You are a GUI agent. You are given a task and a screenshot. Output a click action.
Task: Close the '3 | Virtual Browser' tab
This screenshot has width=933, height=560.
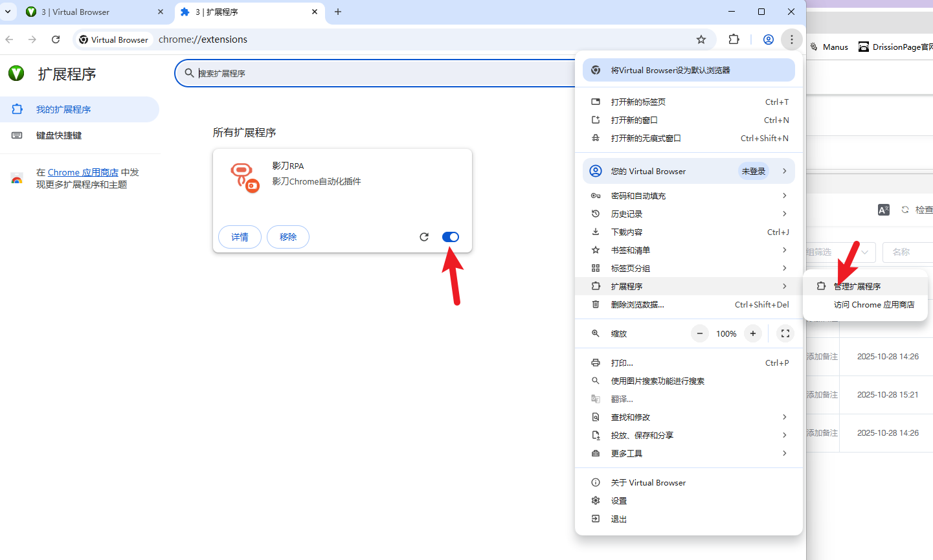click(x=161, y=12)
